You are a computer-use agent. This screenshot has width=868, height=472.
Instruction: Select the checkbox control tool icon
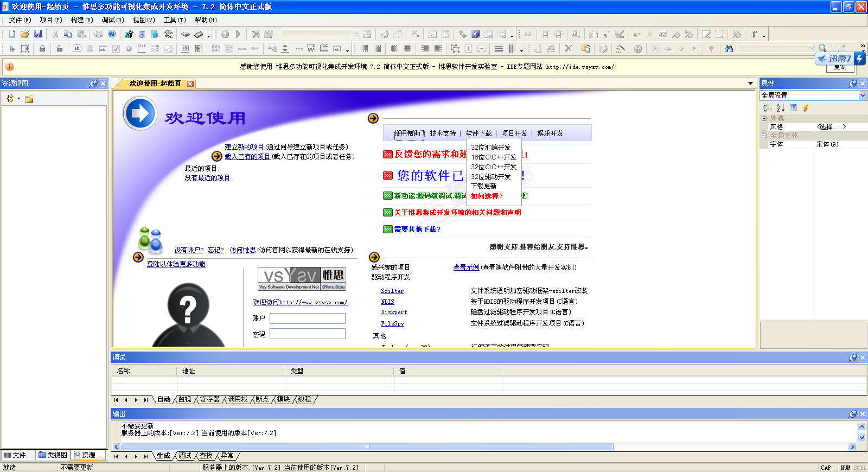pyautogui.click(x=116, y=48)
